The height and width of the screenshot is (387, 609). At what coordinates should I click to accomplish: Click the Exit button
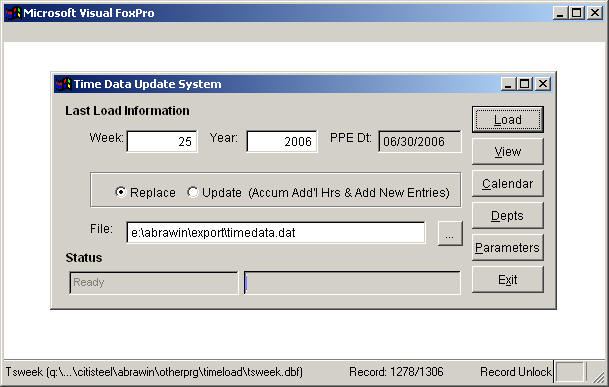click(508, 279)
